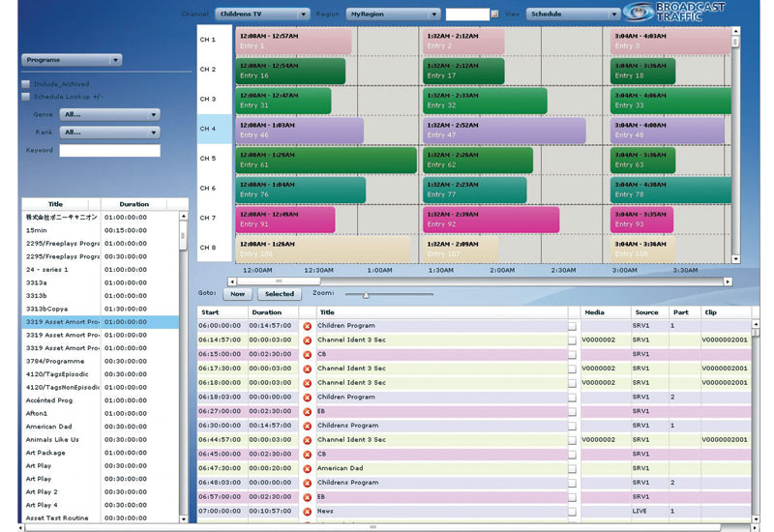774x532 pixels.
Task: Select the Entry 33 block on CH 3
Action: point(670,101)
